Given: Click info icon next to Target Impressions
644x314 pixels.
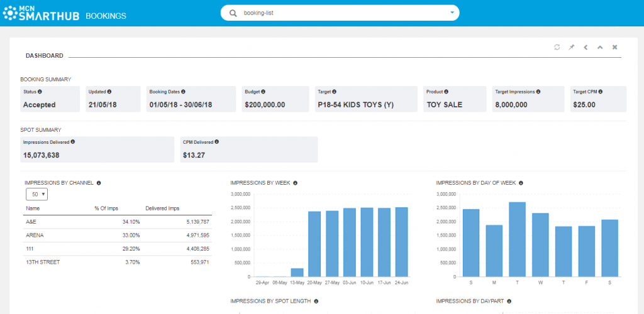Looking at the screenshot, I should [538, 92].
